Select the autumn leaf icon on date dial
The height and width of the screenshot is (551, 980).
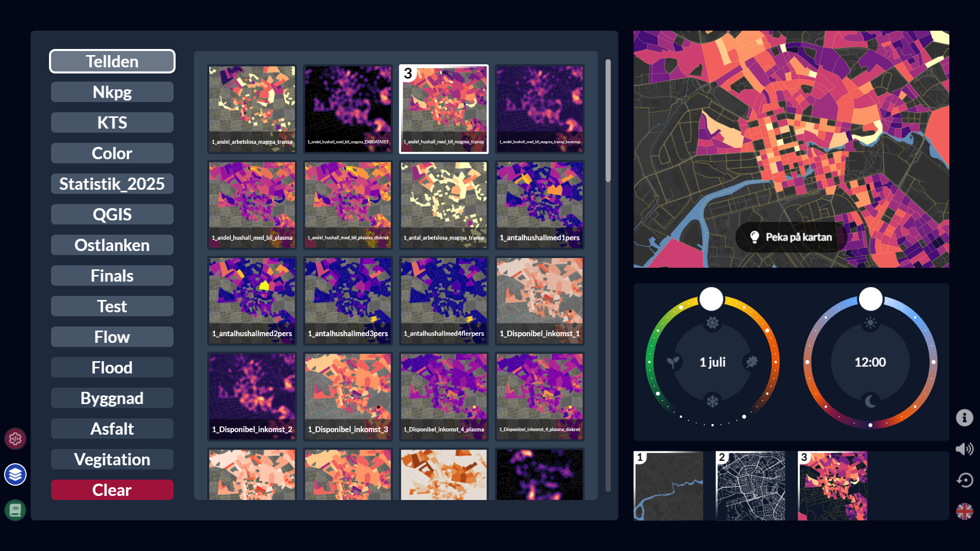point(752,362)
